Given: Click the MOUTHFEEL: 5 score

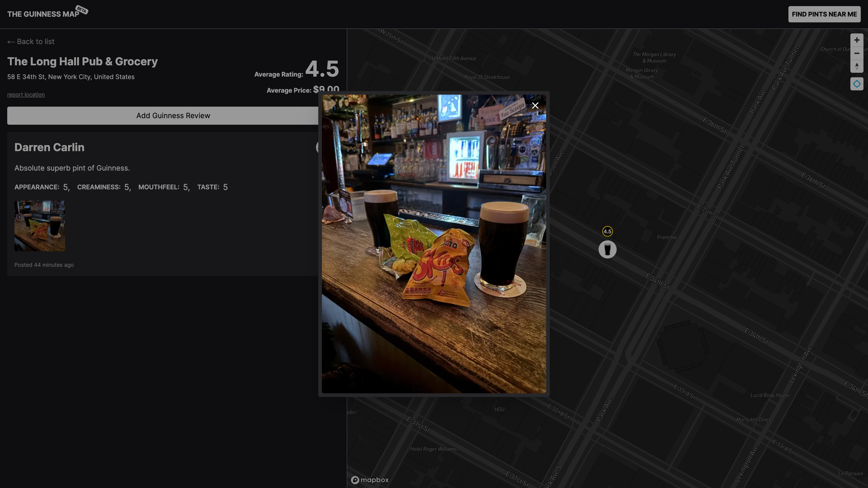Looking at the screenshot, I should [x=164, y=187].
